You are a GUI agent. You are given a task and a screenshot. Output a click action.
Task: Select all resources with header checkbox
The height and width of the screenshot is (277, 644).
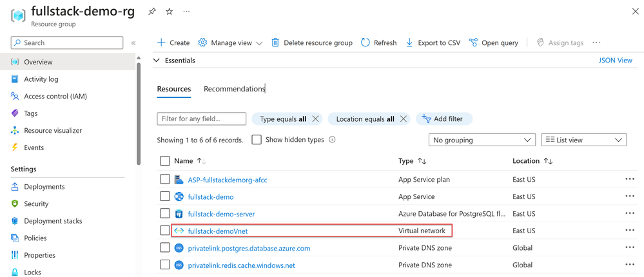[x=164, y=161]
